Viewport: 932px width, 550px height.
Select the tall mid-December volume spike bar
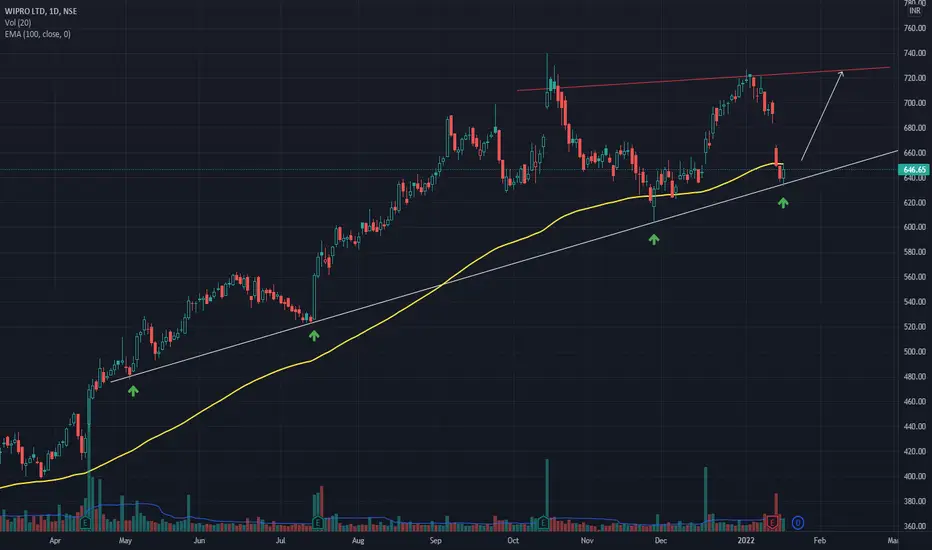(x=706, y=499)
